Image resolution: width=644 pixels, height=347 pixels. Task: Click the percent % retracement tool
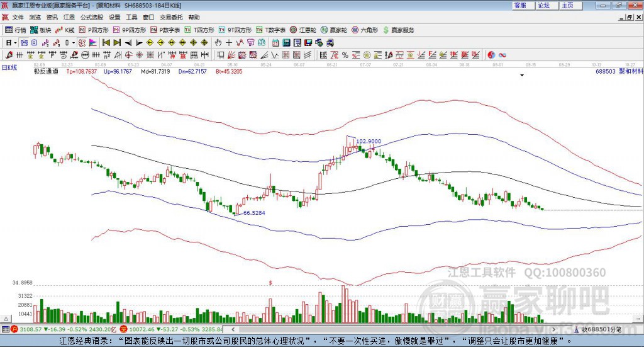point(345,55)
